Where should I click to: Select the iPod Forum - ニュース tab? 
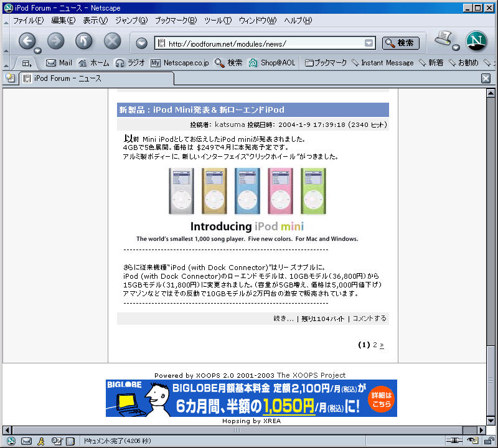coord(96,78)
